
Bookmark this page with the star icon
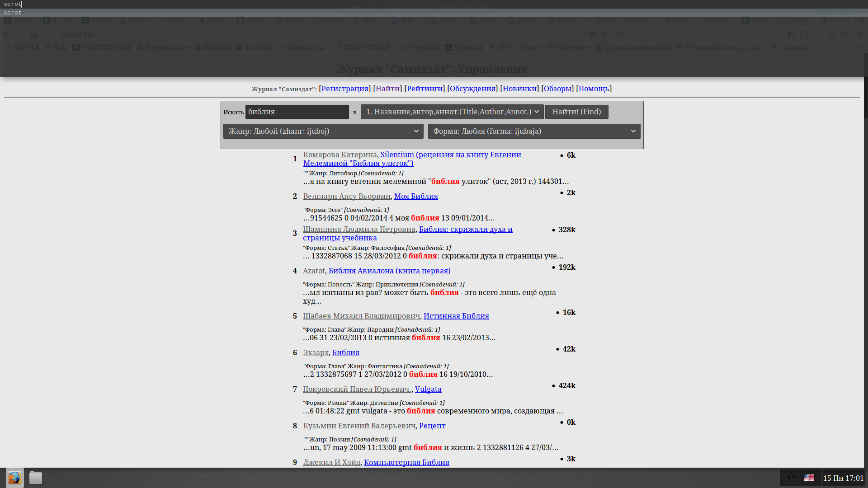(604, 34)
